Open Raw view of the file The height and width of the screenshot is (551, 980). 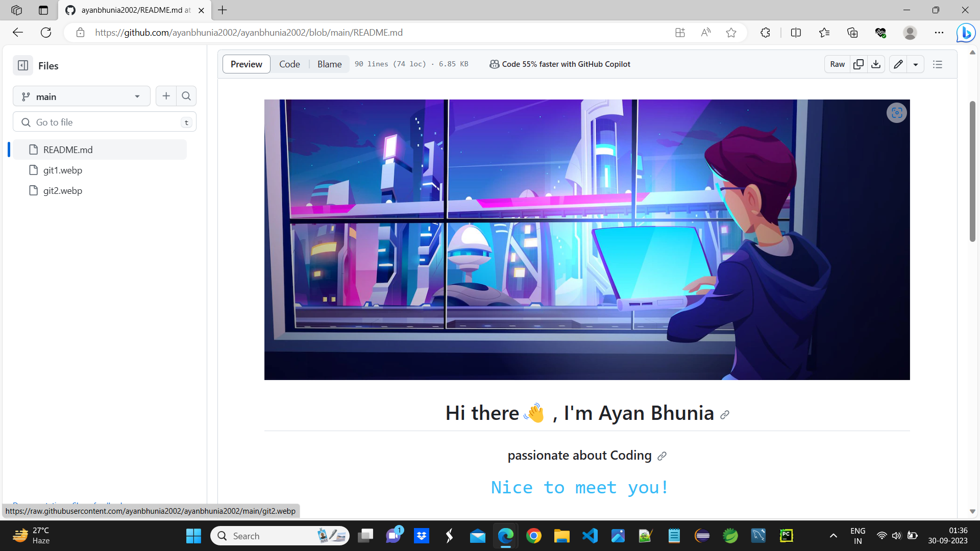coord(837,64)
